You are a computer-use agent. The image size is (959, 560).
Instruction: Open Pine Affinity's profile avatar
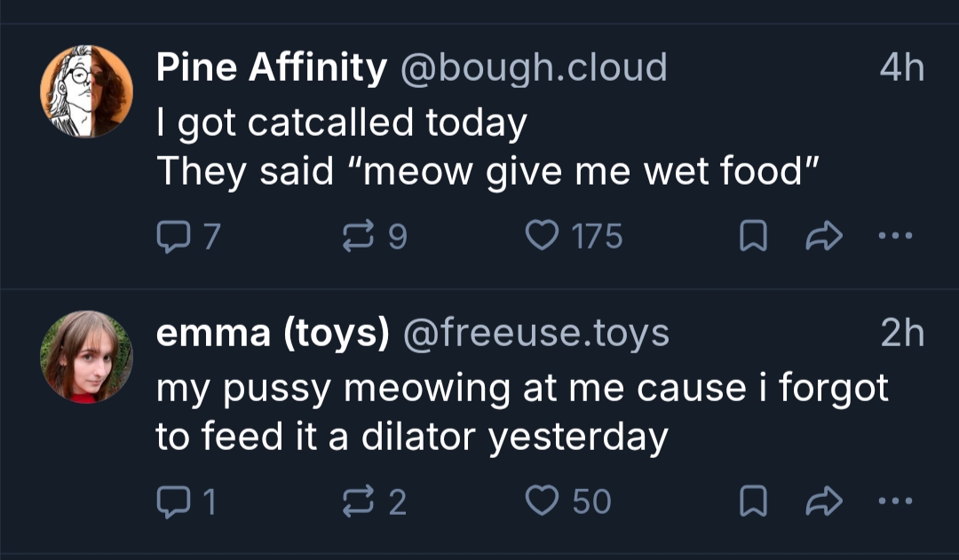coord(86,91)
